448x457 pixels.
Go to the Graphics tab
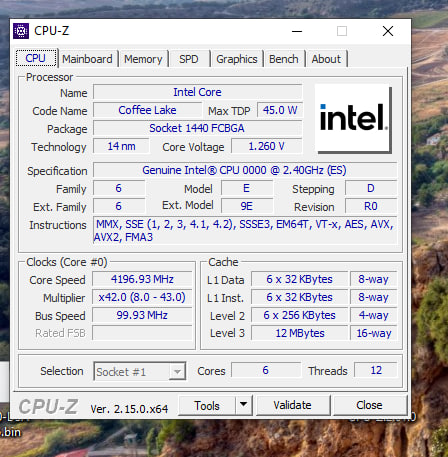(237, 59)
